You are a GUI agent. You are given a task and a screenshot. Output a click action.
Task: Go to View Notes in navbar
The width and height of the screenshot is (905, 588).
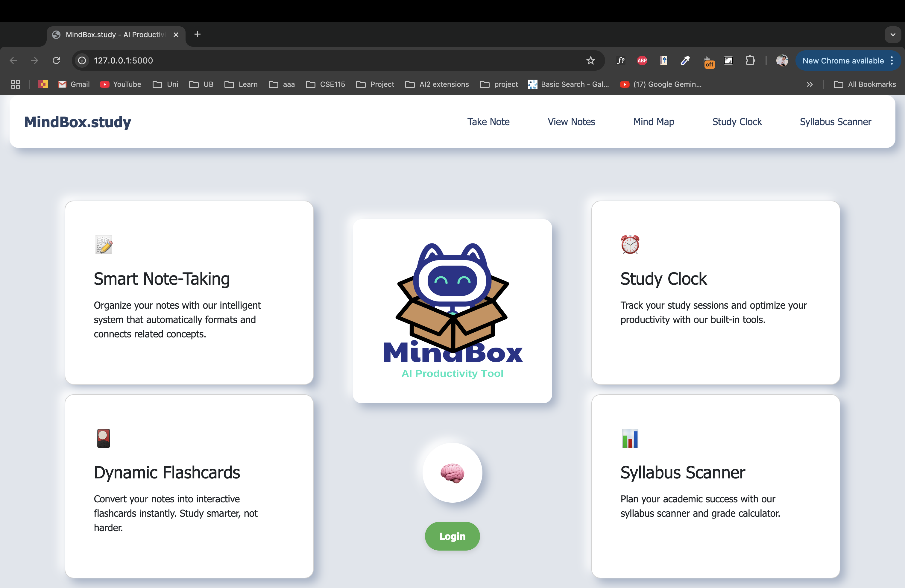[571, 122]
